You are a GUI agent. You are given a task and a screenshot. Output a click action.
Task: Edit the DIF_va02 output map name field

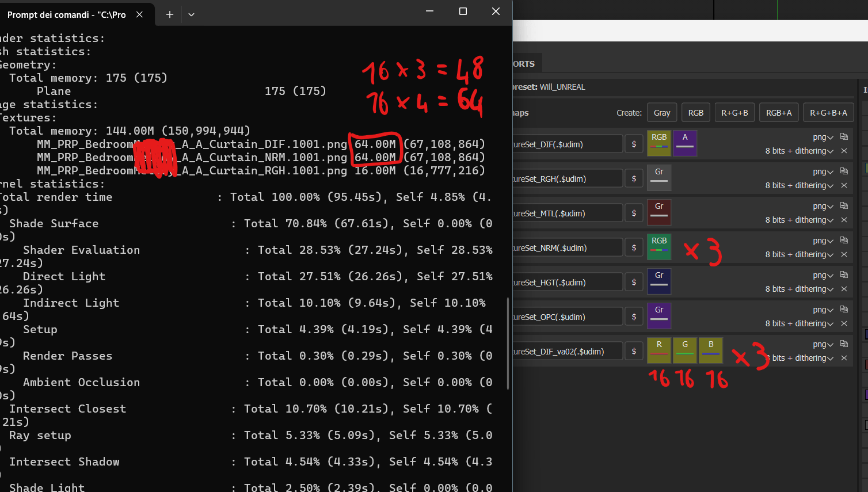coord(568,351)
